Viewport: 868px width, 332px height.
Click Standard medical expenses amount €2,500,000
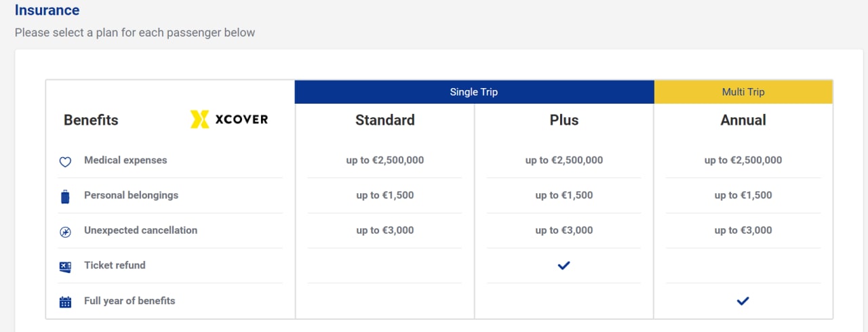[384, 161]
